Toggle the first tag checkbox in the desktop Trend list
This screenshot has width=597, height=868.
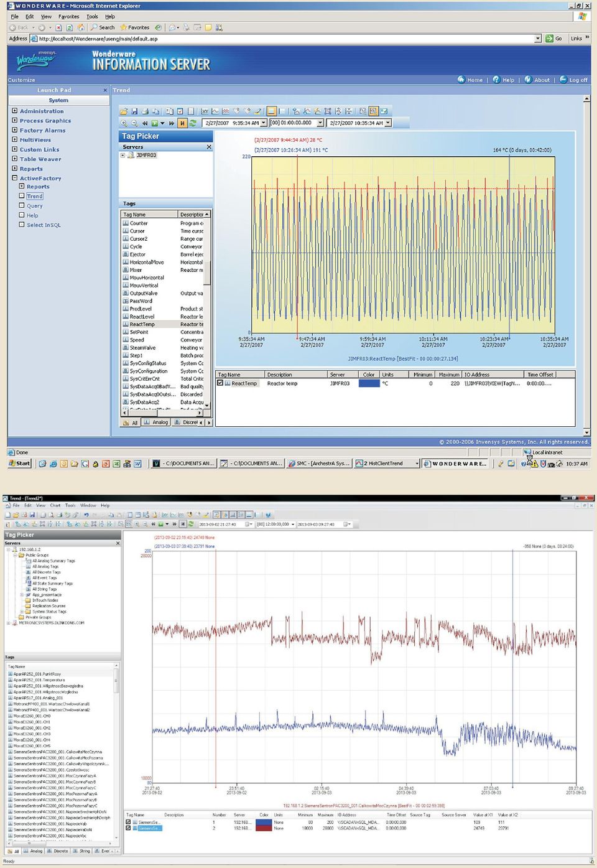click(129, 822)
